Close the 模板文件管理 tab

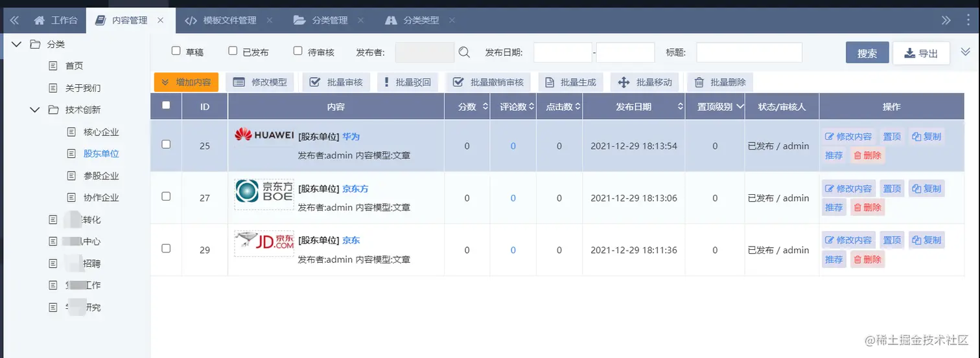pyautogui.click(x=270, y=20)
